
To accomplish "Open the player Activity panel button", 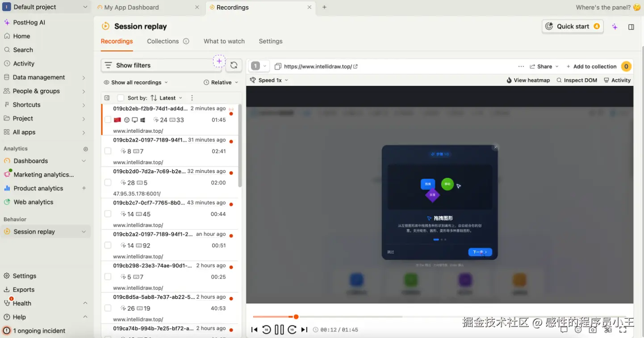I will (617, 80).
